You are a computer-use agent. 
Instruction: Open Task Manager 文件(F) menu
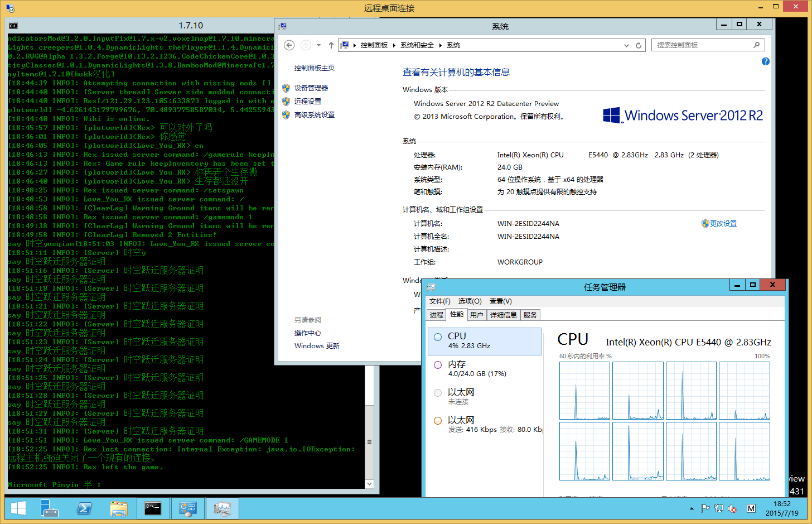(440, 301)
